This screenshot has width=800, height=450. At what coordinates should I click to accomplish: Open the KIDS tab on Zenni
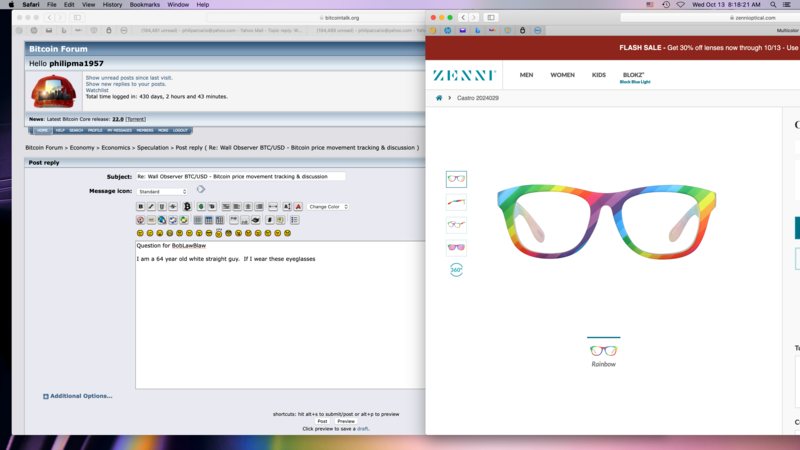point(598,75)
